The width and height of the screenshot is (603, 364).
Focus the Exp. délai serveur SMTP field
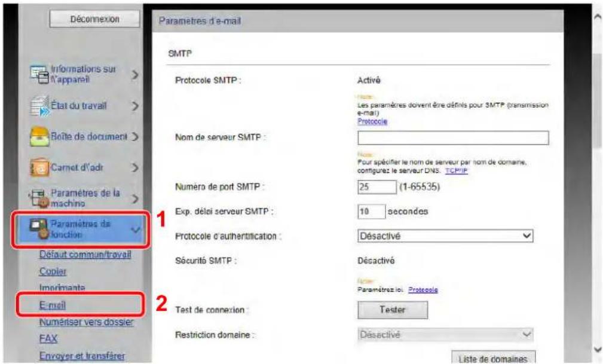(x=371, y=212)
